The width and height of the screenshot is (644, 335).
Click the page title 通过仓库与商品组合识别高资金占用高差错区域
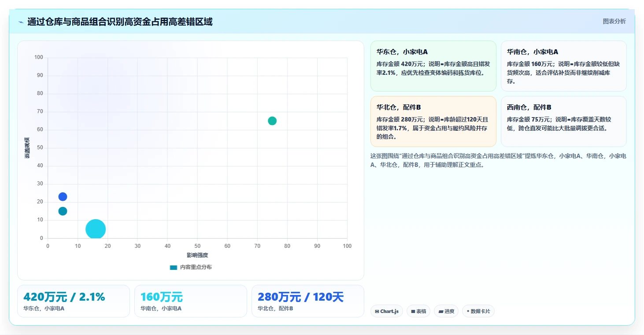[120, 22]
